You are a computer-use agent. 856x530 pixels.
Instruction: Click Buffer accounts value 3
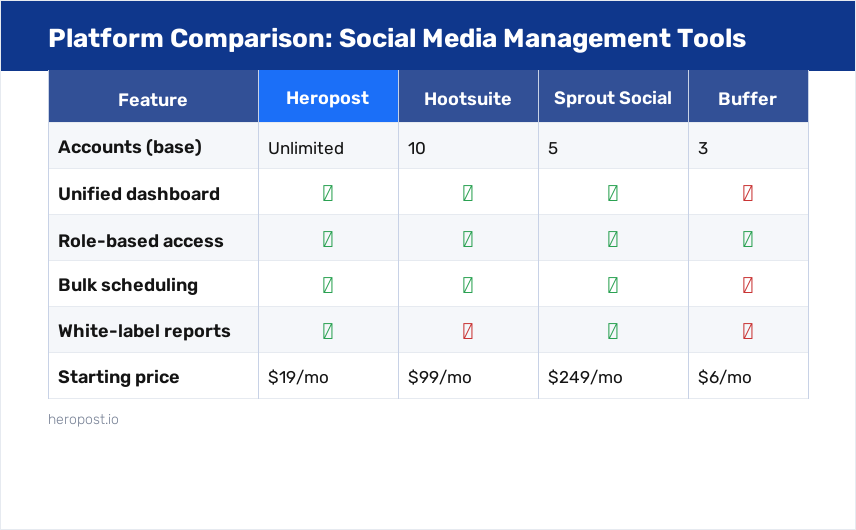[703, 148]
